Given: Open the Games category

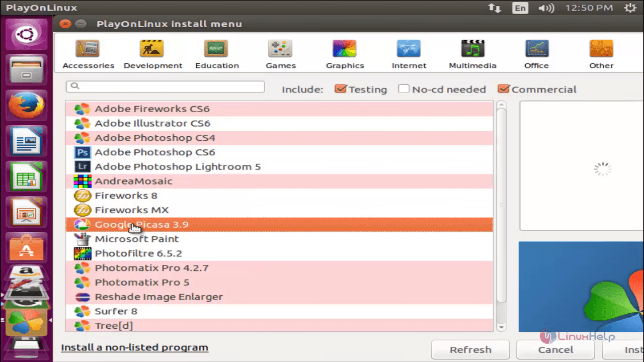Looking at the screenshot, I should tap(281, 54).
